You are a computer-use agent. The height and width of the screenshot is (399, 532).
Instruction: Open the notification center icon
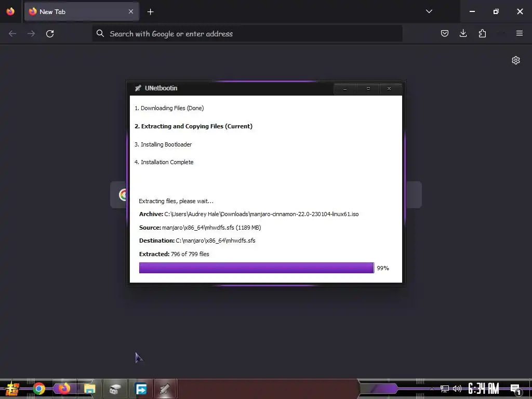[x=515, y=389]
